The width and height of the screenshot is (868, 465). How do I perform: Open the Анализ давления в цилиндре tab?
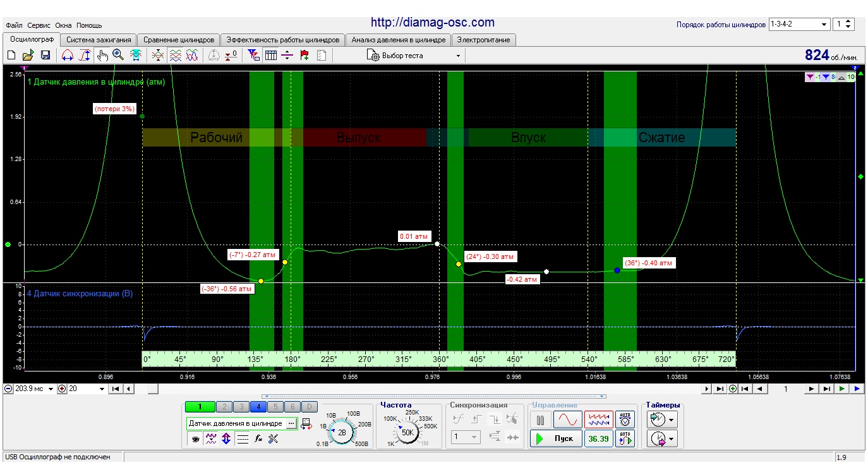398,40
